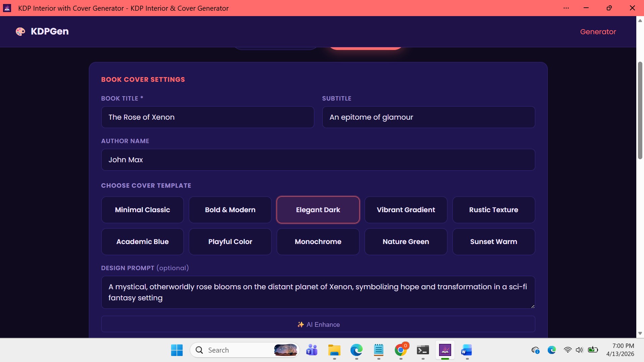This screenshot has width=644, height=362.
Task: Select the Rustic Texture template
Action: click(494, 210)
